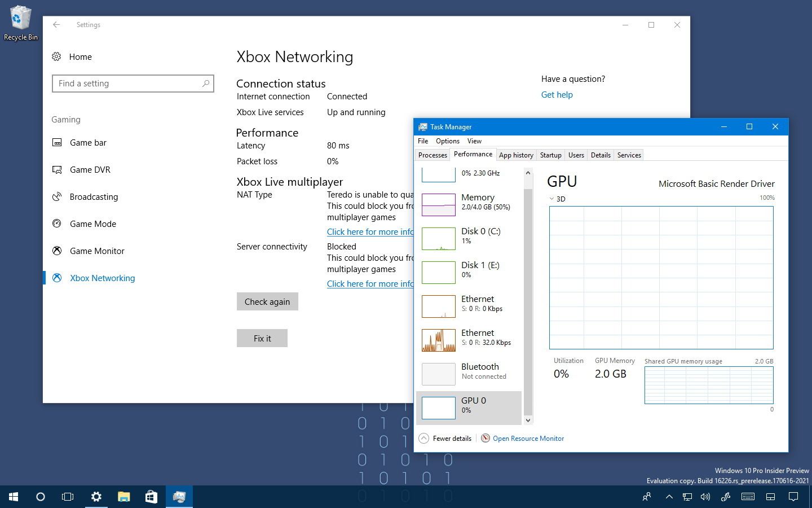Select the GPU 0 graph in Task Manager
This screenshot has height=508, width=812.
(x=470, y=405)
